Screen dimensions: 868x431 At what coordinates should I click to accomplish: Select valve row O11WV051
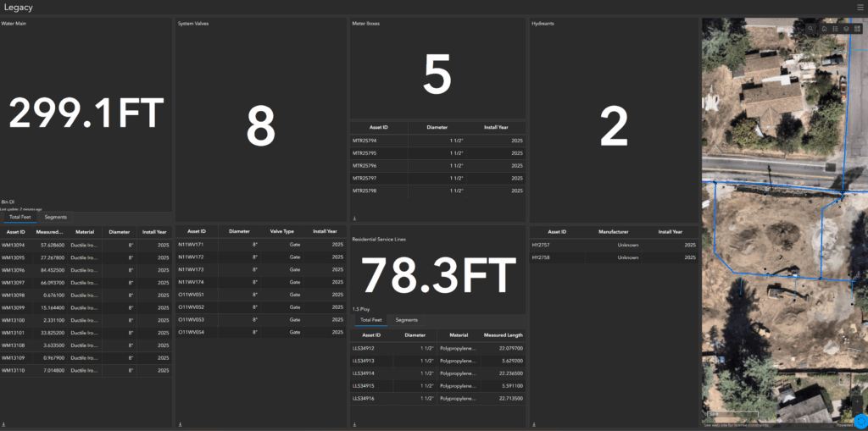(261, 295)
